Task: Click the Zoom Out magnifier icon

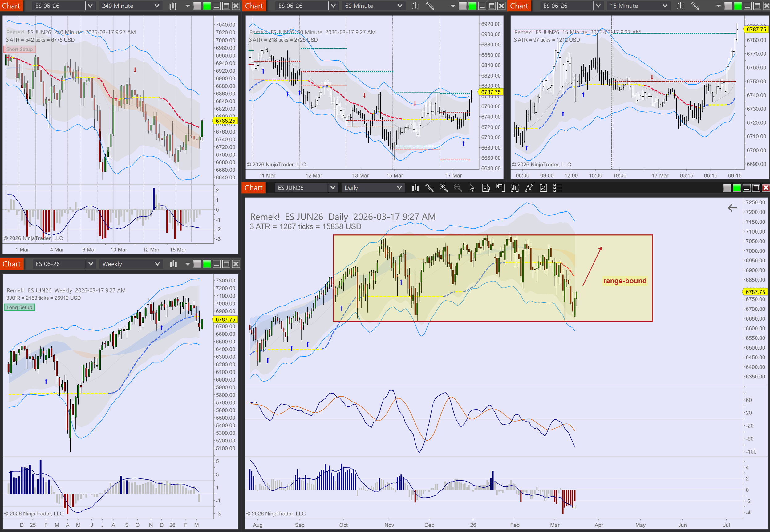Action: pyautogui.click(x=458, y=188)
